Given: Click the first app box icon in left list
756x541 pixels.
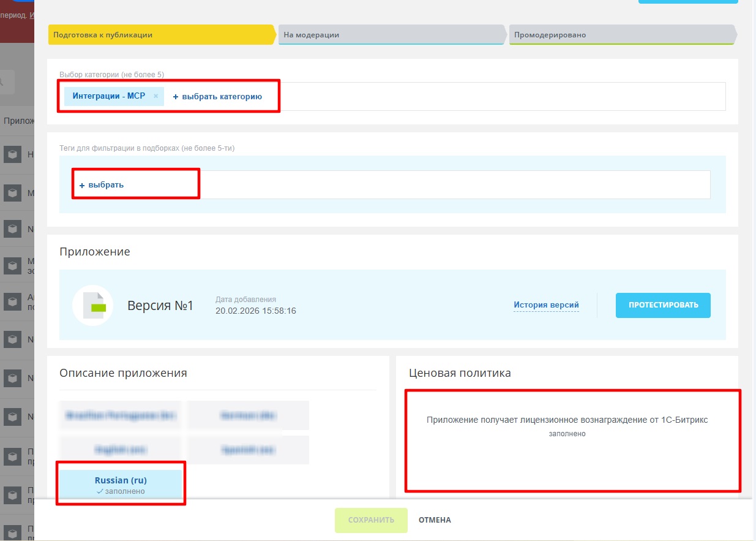Looking at the screenshot, I should tap(12, 154).
